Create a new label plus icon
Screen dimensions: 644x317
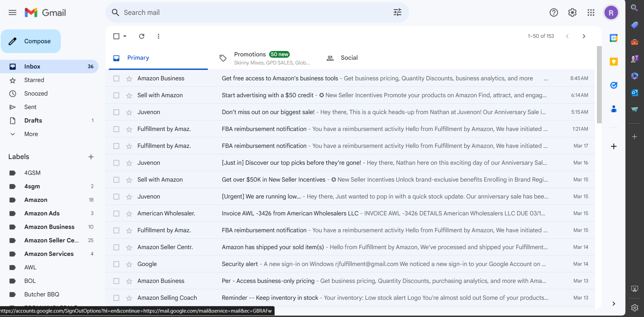(91, 157)
